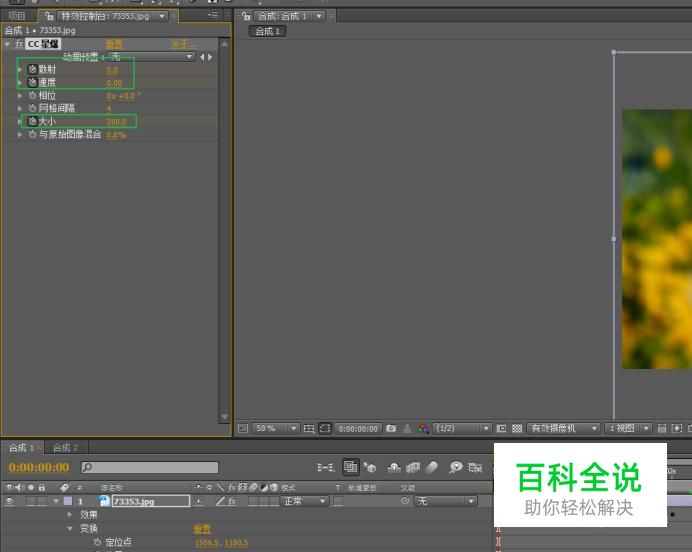Click the 关于 link for CC 星爆

(182, 44)
